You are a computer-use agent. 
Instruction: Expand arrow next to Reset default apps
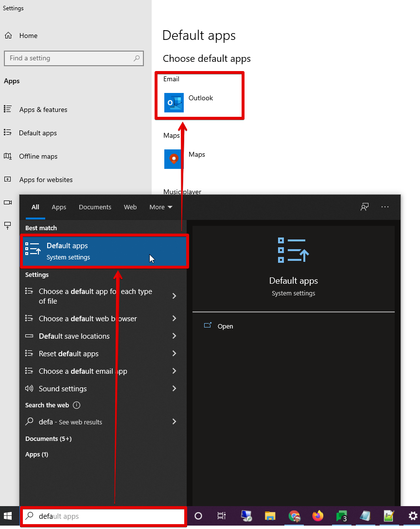click(x=174, y=354)
